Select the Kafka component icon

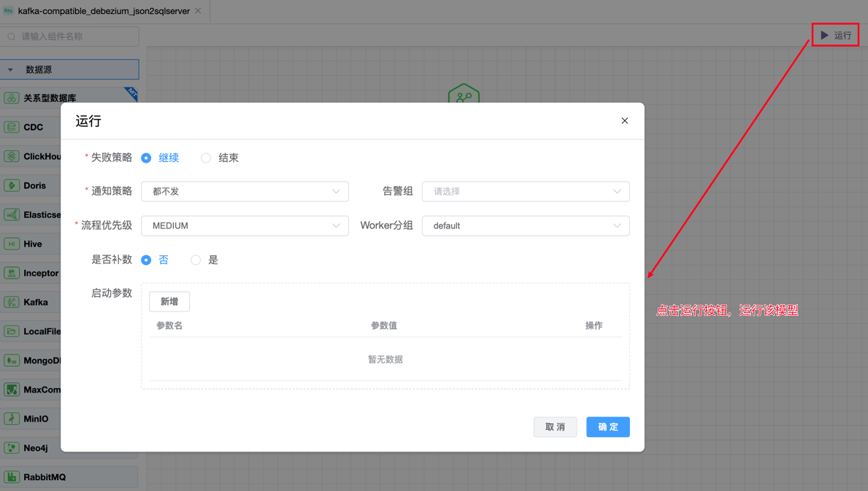point(12,302)
